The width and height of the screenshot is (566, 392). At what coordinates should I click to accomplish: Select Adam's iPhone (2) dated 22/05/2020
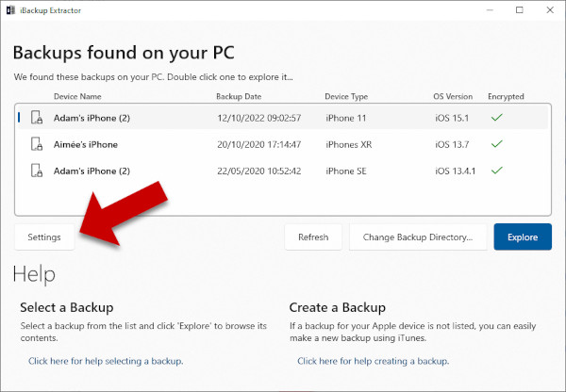283,171
